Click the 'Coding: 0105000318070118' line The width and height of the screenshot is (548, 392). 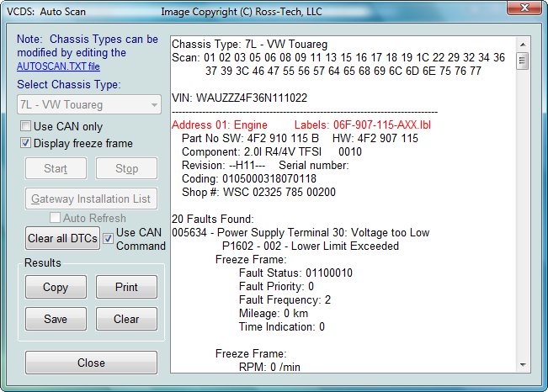[x=249, y=179]
